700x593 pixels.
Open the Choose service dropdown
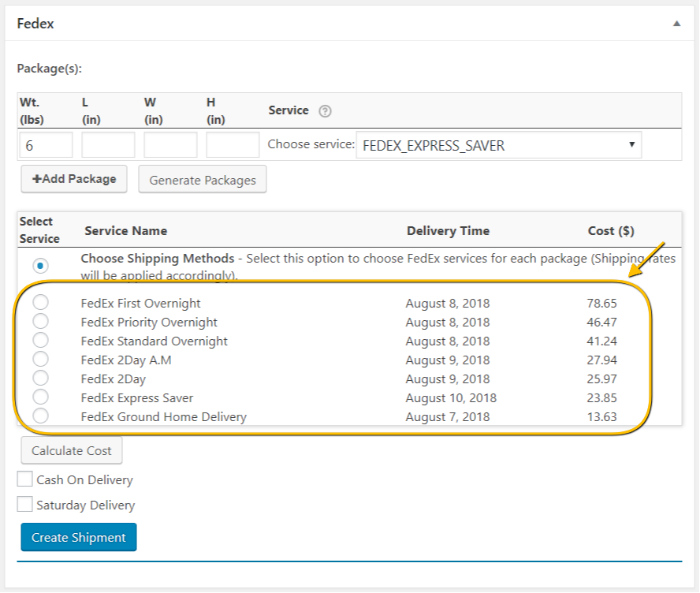[498, 145]
